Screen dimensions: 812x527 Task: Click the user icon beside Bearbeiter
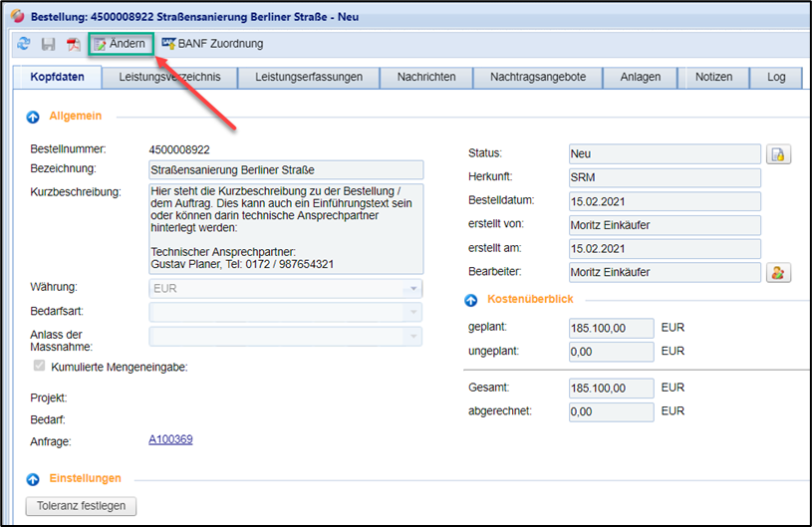point(778,272)
